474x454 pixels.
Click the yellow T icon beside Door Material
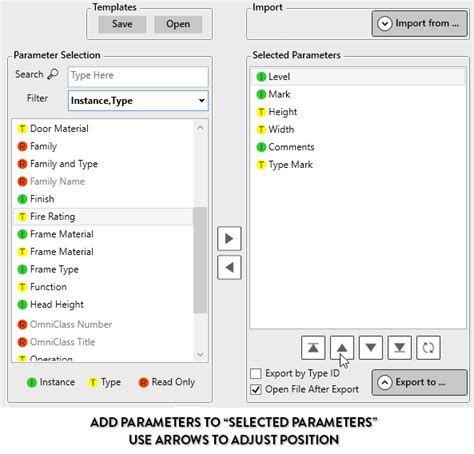[x=22, y=129]
